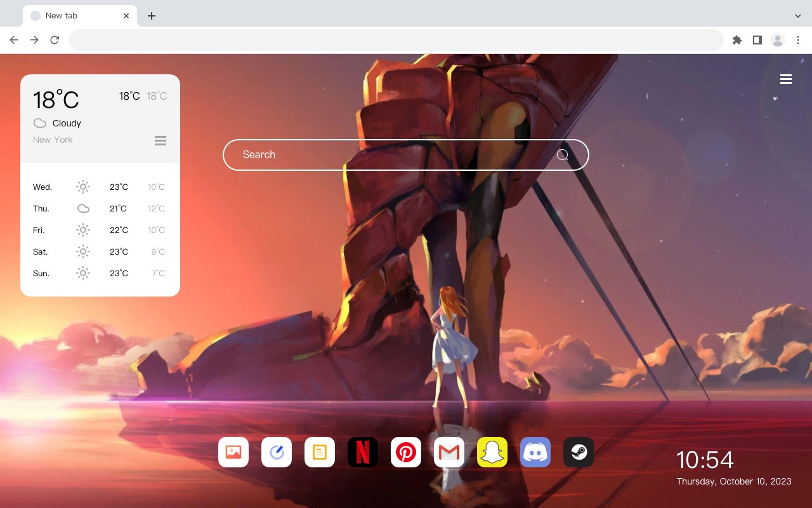Viewport: 812px width, 508px height.
Task: Expand the tab search dropdown arrow
Action: coord(798,16)
